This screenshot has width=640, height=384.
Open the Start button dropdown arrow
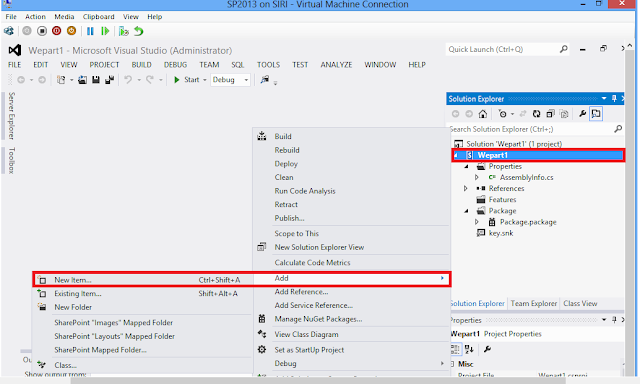[x=205, y=80]
